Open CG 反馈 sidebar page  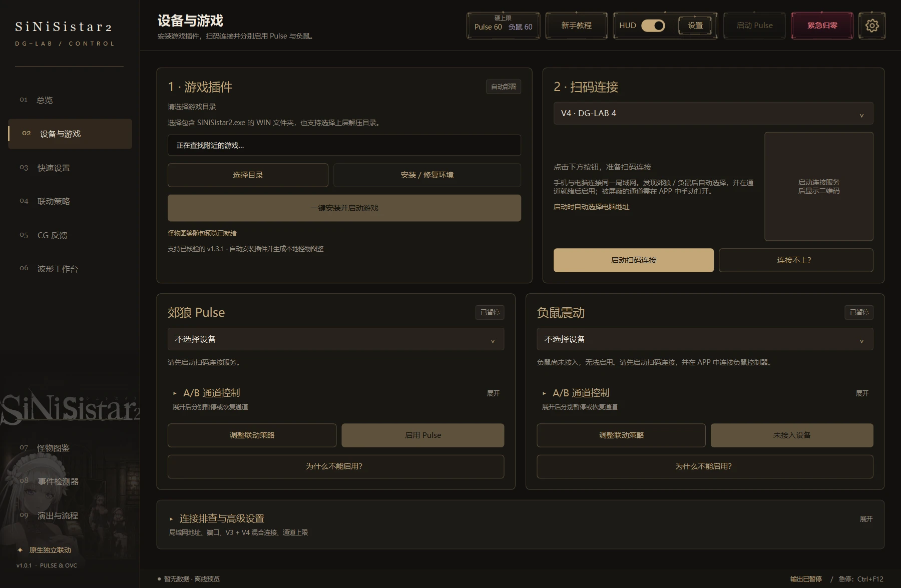(x=70, y=235)
